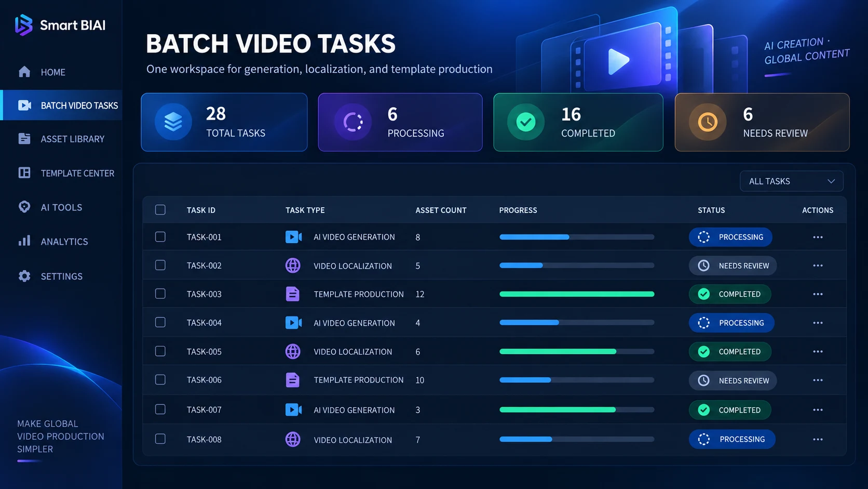Click the globe icon for TASK-008

293,440
